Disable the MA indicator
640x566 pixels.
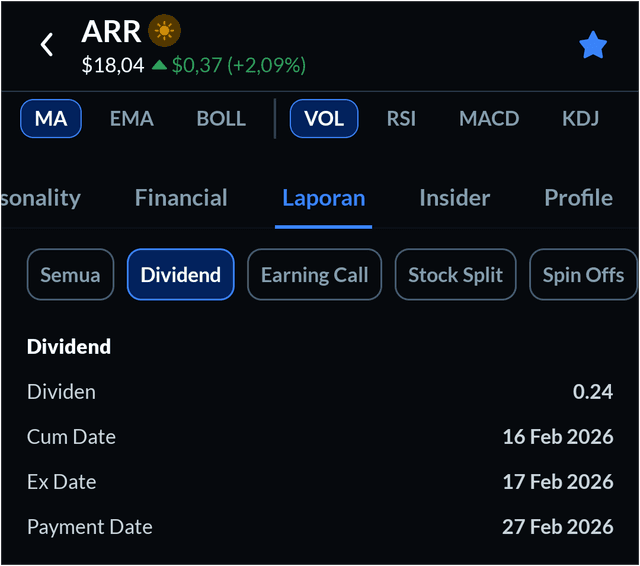coord(51,119)
